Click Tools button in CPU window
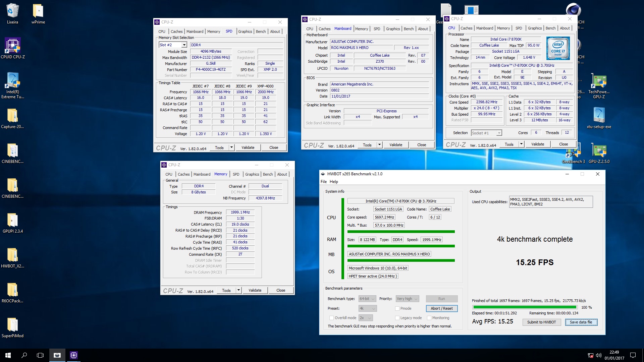The width and height of the screenshot is (644, 362). point(509,144)
